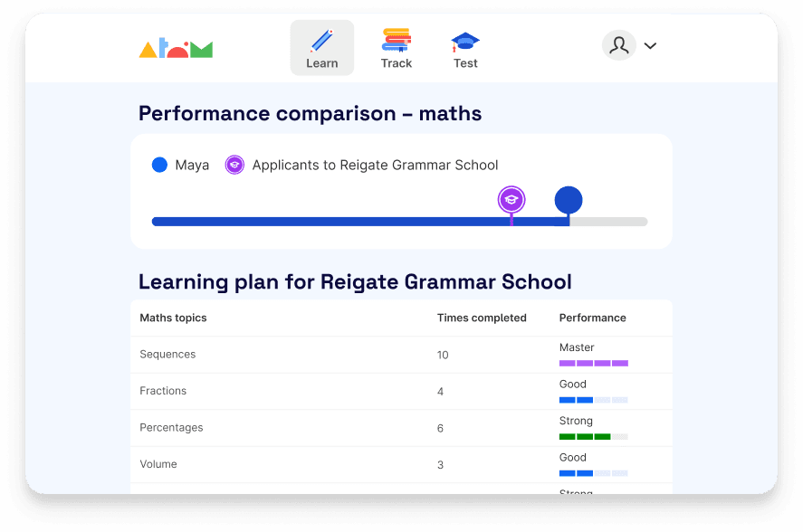Screen dimensions: 803x532
Task: Select the Learn pencil icon
Action: [322, 40]
